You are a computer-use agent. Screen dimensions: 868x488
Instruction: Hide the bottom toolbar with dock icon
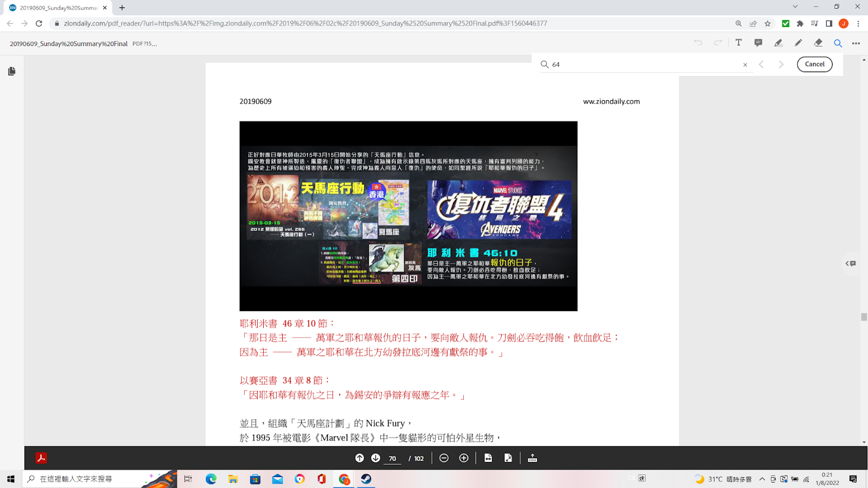(x=533, y=458)
